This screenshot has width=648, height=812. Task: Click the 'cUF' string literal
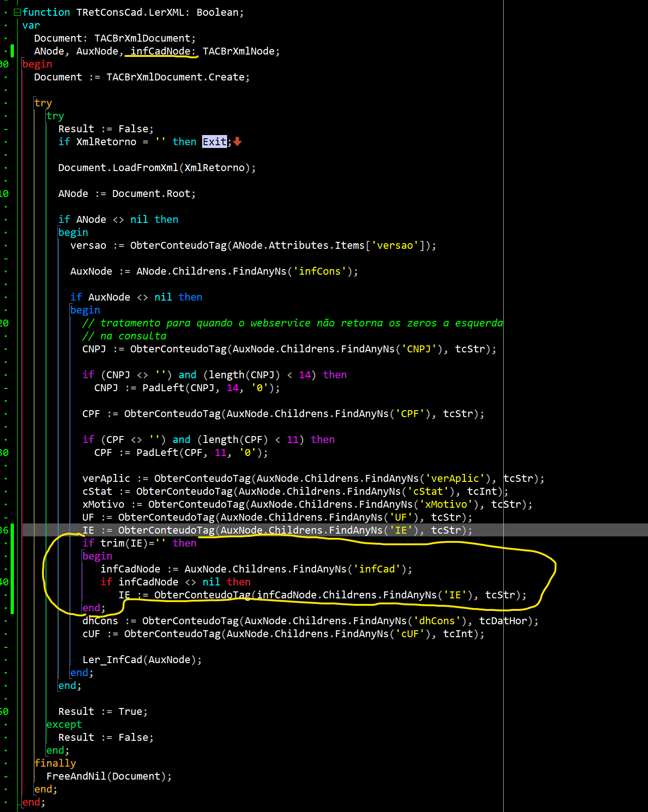410,634
